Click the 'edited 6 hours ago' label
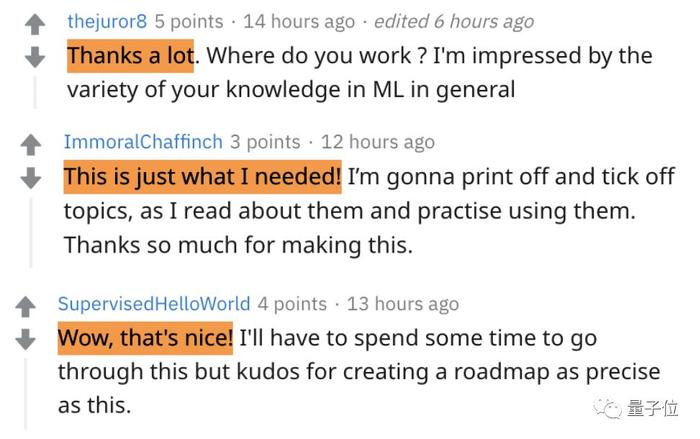Screen dimensions: 700x439 tap(454, 21)
